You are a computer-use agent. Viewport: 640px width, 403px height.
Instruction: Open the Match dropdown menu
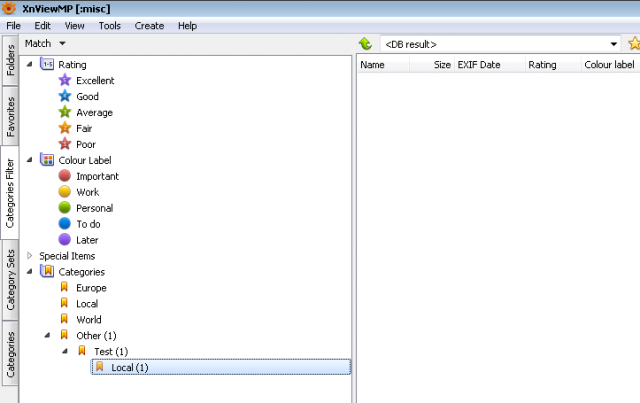coord(45,43)
